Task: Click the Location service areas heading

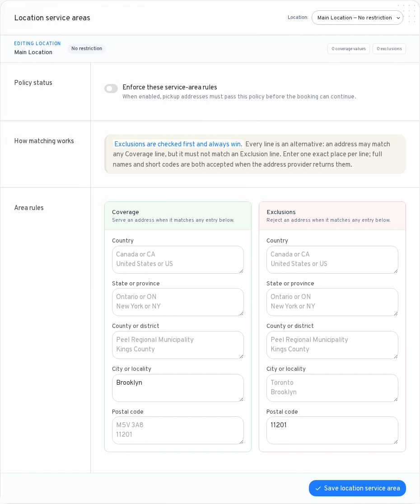Action: [x=52, y=18]
